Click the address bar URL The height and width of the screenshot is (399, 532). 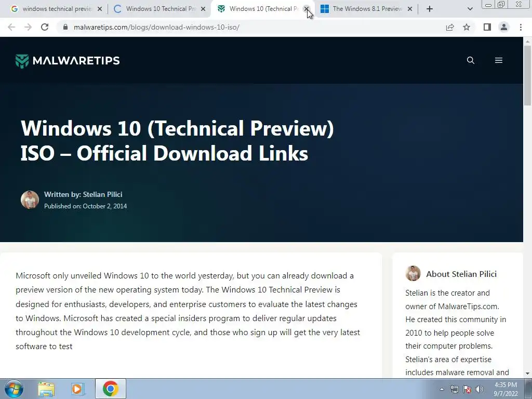pyautogui.click(x=156, y=27)
